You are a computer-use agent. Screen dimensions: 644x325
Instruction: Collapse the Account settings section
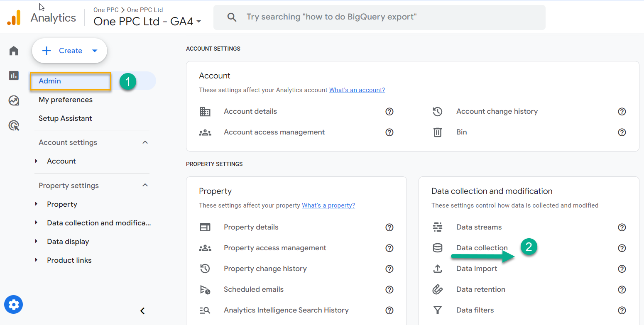coord(145,142)
